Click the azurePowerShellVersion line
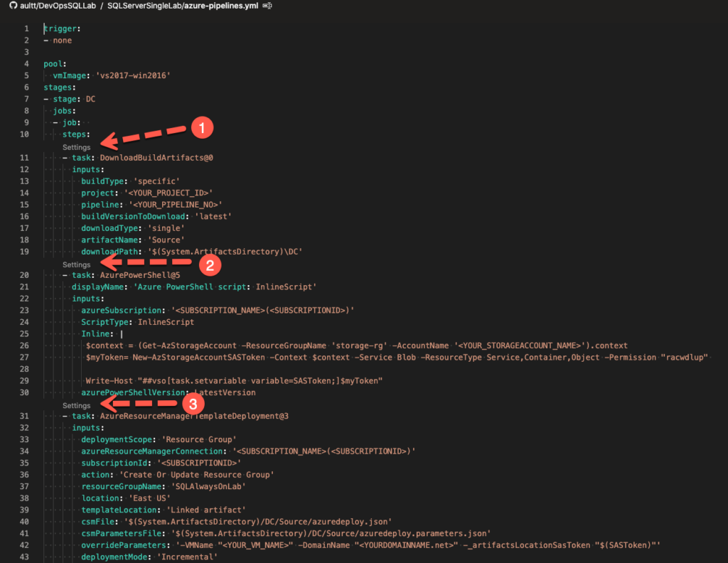Image resolution: width=728 pixels, height=563 pixels. [168, 392]
